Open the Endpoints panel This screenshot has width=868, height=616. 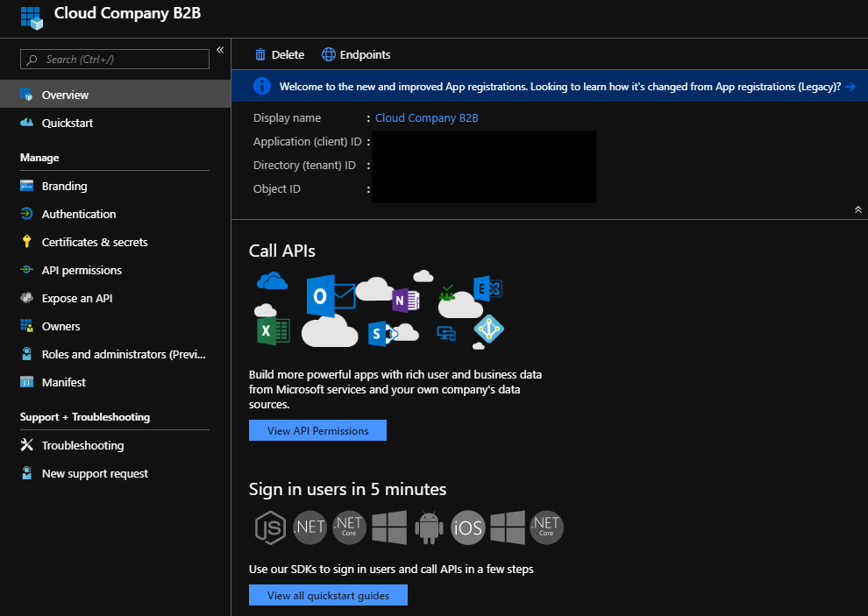coord(356,54)
